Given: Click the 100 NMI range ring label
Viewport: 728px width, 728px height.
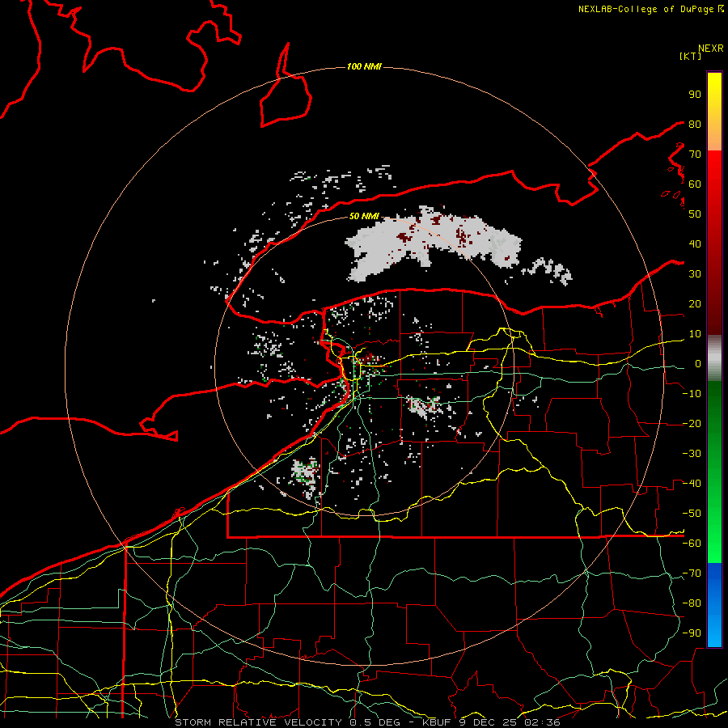Looking at the screenshot, I should coord(365,67).
